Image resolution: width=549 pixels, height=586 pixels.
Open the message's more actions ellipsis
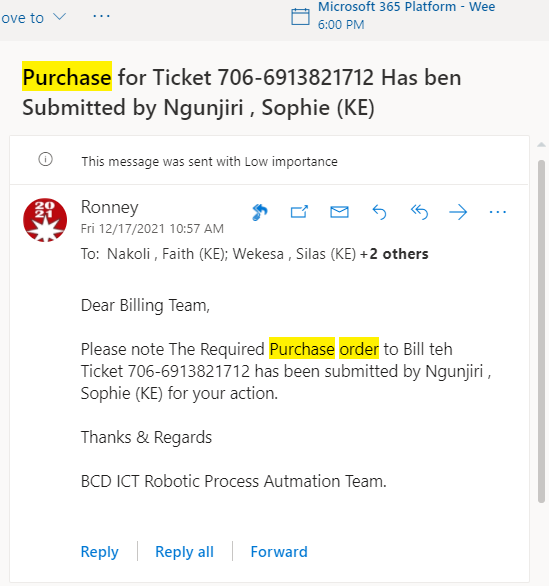pos(498,212)
